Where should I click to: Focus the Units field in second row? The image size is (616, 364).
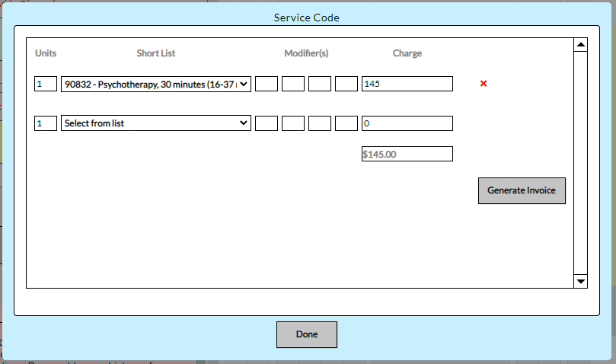pos(46,123)
